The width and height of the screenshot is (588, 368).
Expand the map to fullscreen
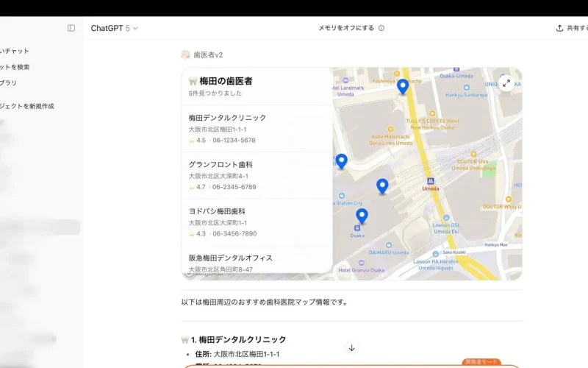(506, 83)
